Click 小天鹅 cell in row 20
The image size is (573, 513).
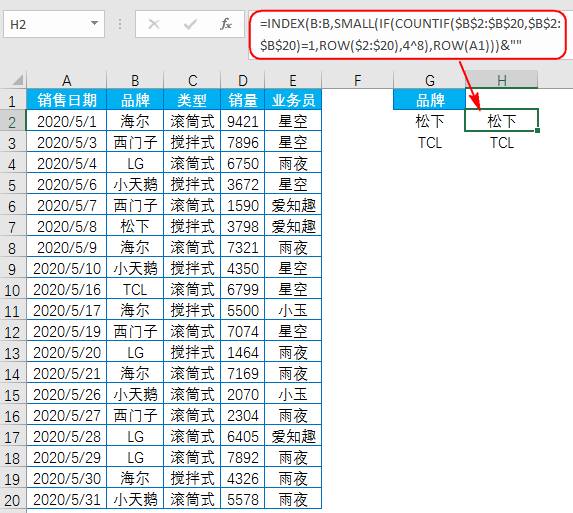[x=135, y=499]
